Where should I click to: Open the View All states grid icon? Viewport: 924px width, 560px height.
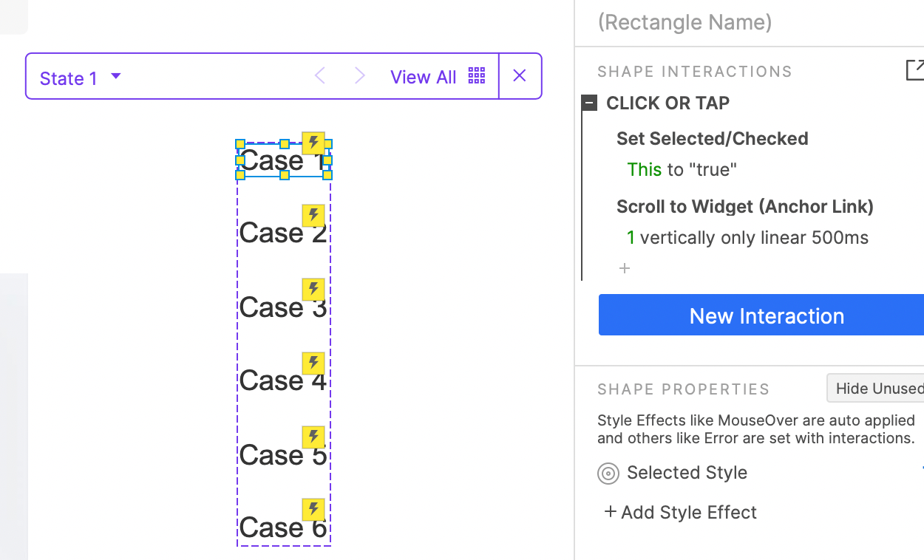point(477,76)
